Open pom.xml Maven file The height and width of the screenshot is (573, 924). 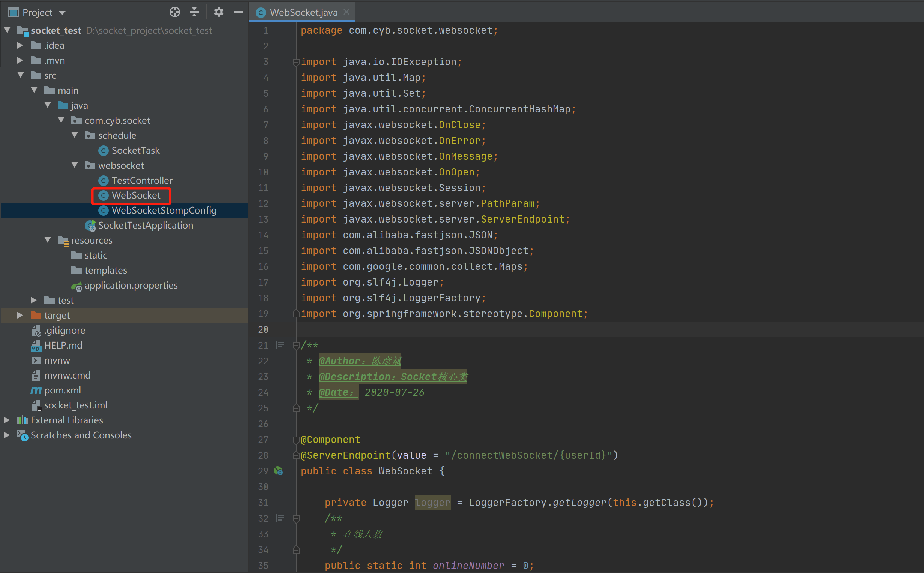pos(62,390)
